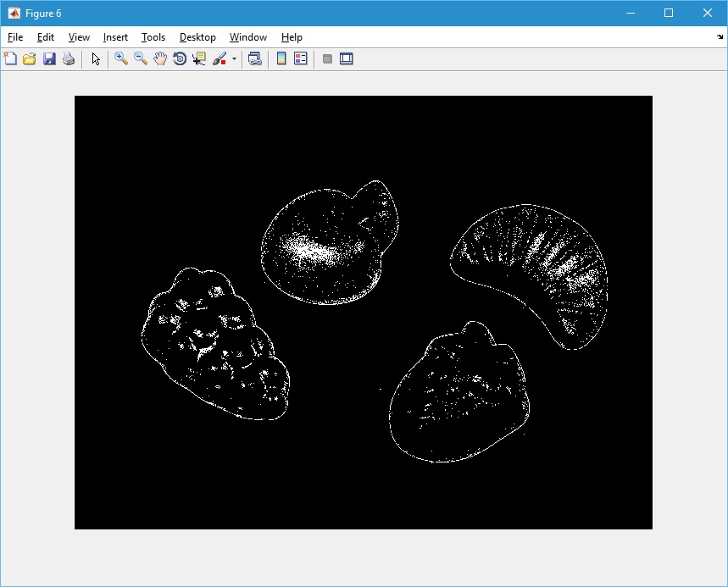
Task: Insert a legend using the toolbar icon
Action: 301,58
